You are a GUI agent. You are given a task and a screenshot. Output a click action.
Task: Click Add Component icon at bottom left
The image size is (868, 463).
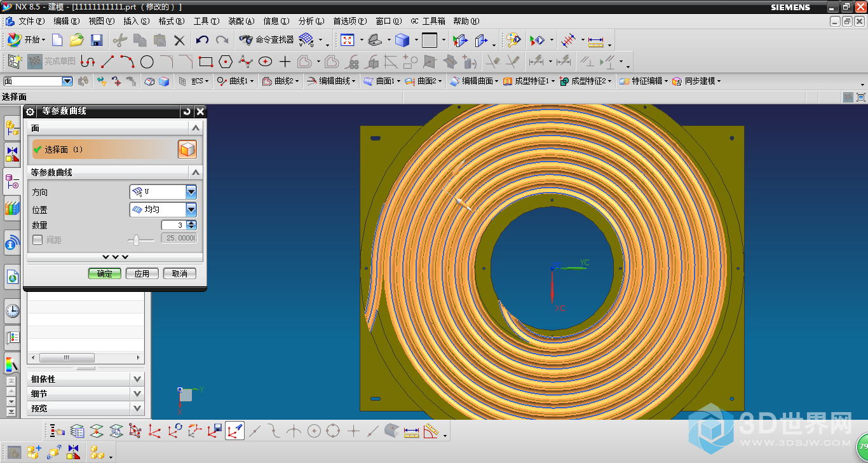34,452
